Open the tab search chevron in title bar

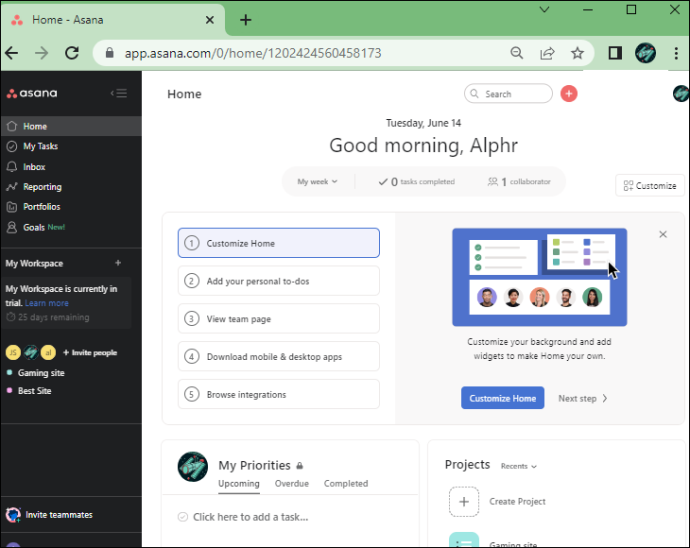pyautogui.click(x=544, y=9)
